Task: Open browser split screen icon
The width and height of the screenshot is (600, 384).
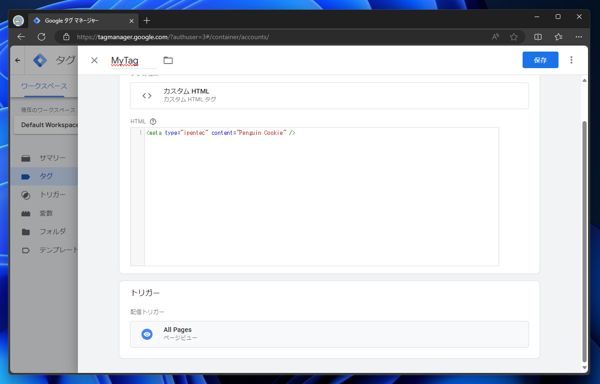Action: pos(538,37)
